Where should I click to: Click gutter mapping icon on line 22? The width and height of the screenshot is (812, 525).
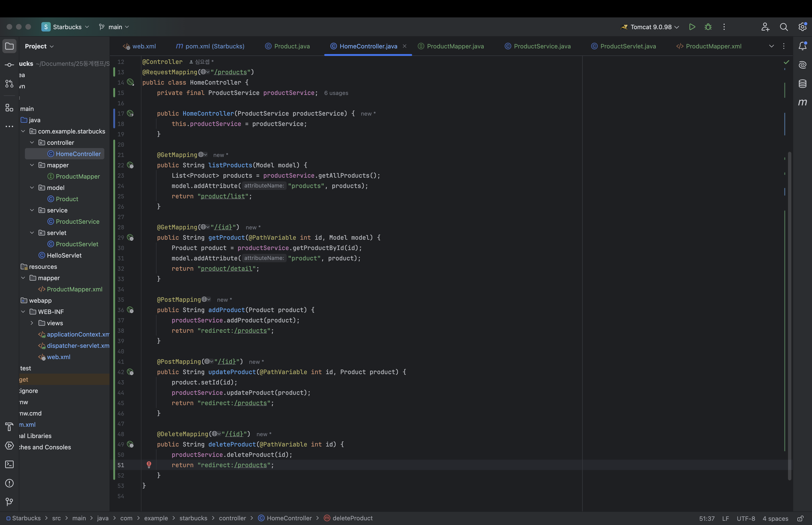pos(130,165)
